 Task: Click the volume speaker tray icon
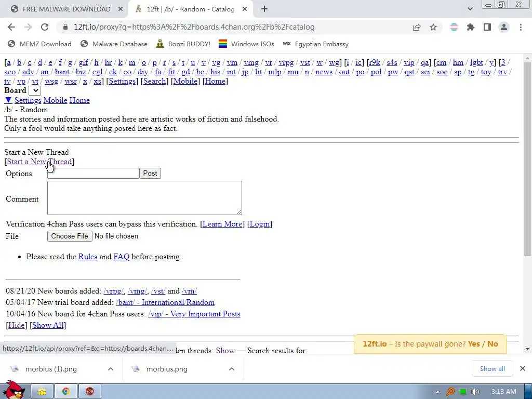(x=475, y=392)
